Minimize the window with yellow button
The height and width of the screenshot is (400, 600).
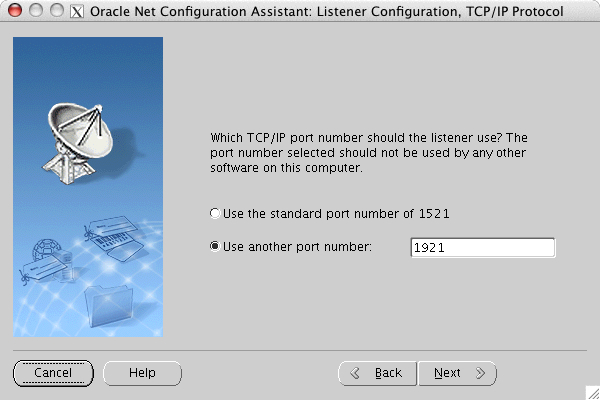[34, 11]
